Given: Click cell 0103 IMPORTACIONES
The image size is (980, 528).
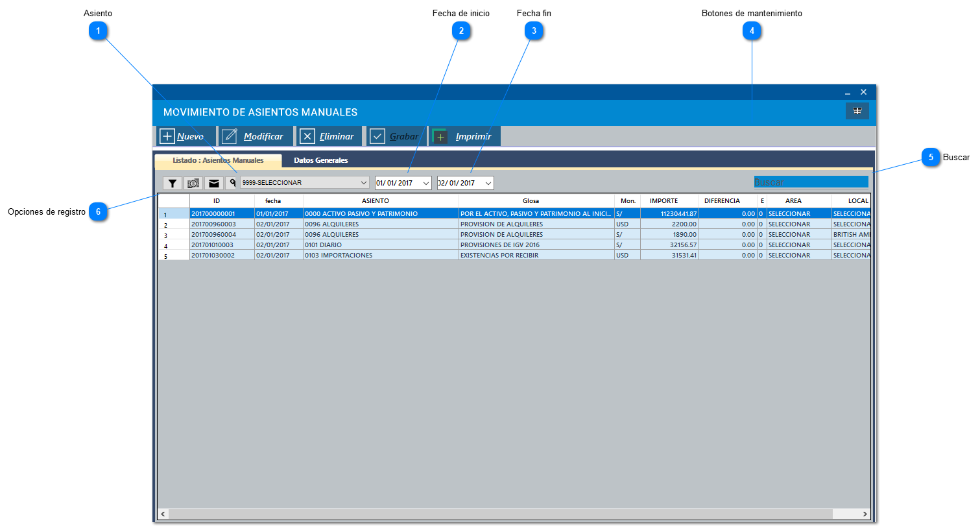Looking at the screenshot, I should (x=381, y=255).
